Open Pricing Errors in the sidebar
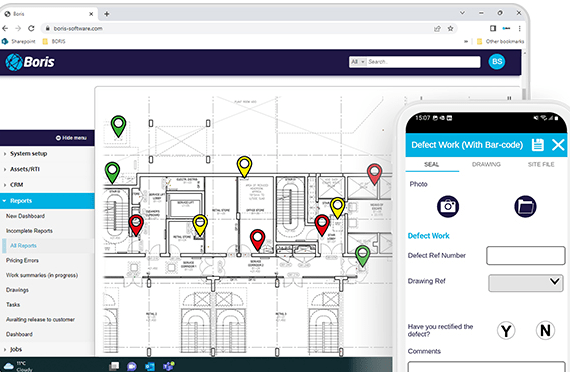 click(x=22, y=260)
